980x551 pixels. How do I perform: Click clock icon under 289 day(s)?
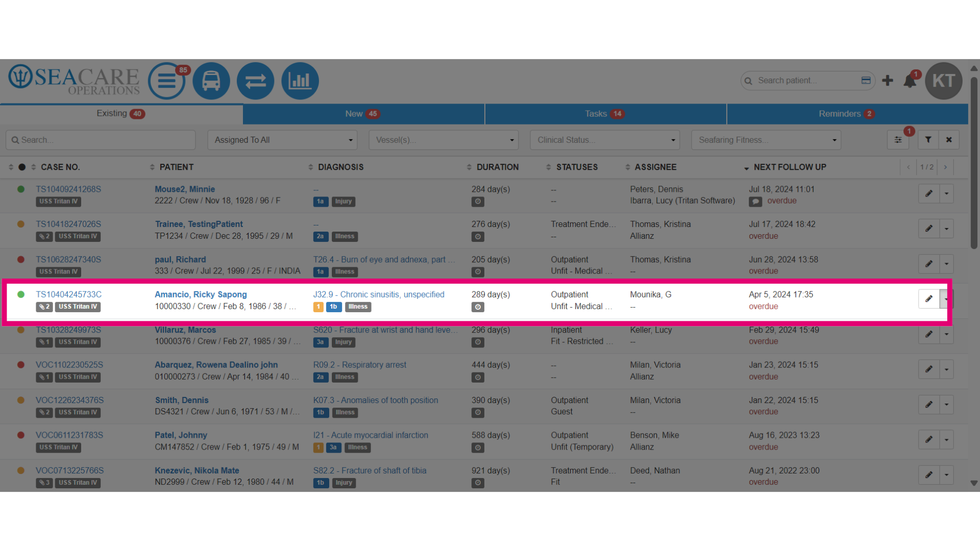[478, 307]
